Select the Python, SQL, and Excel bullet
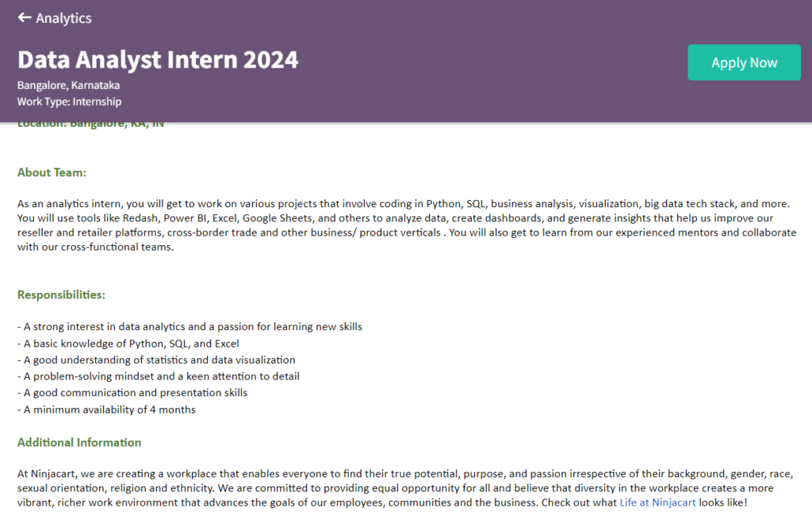 tap(128, 343)
